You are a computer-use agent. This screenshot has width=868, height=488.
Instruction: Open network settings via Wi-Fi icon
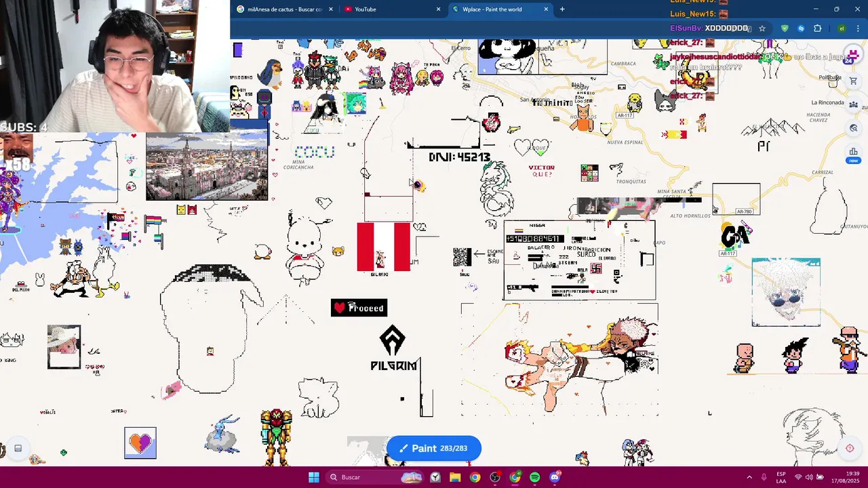pyautogui.click(x=798, y=477)
